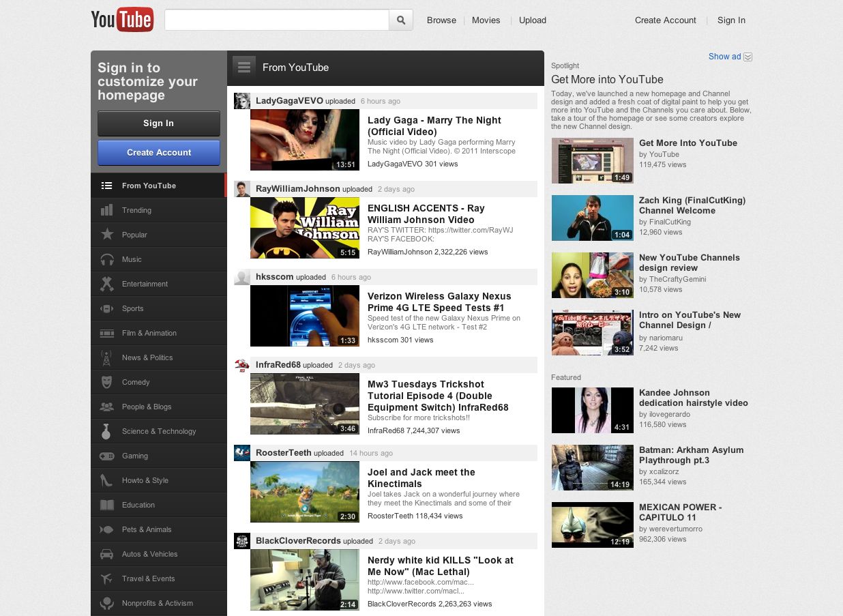Select the Science & Technology flask icon
This screenshot has height=616, width=843.
pos(106,431)
